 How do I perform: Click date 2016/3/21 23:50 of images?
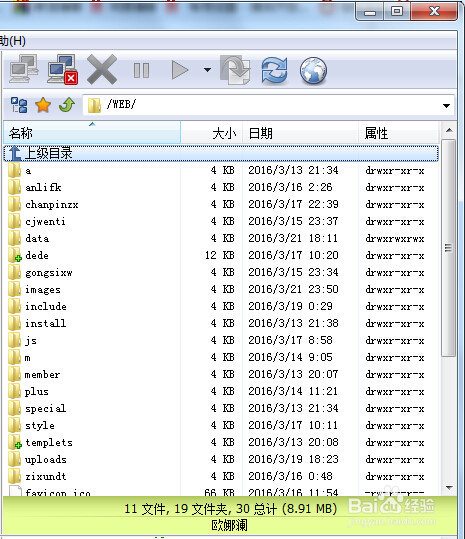pos(293,289)
